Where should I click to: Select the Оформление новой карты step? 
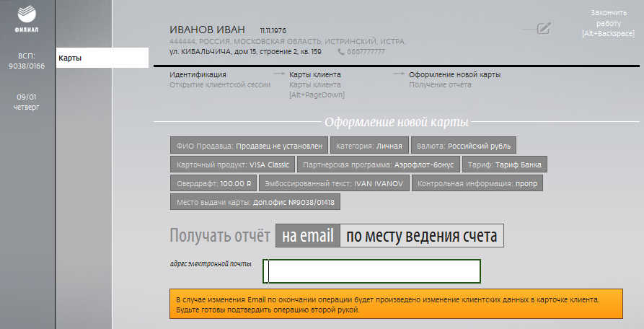tap(454, 75)
